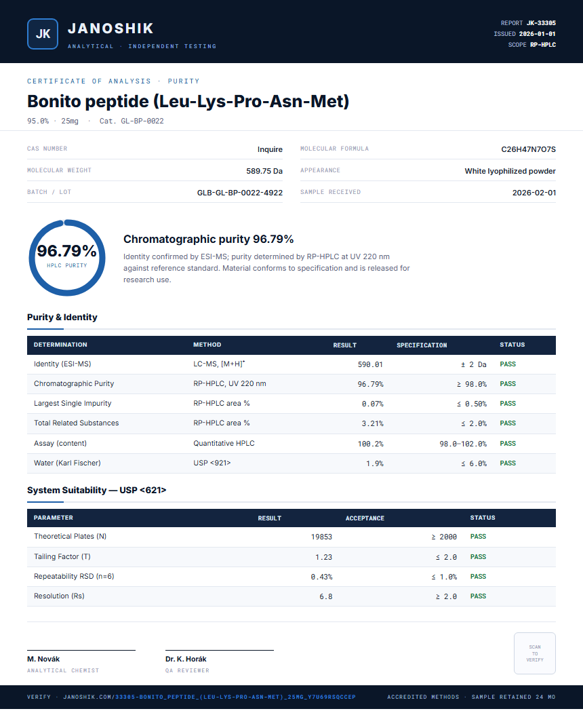The image size is (583, 728).
Task: Select the scope value RP-HPLC
Action: (x=542, y=45)
